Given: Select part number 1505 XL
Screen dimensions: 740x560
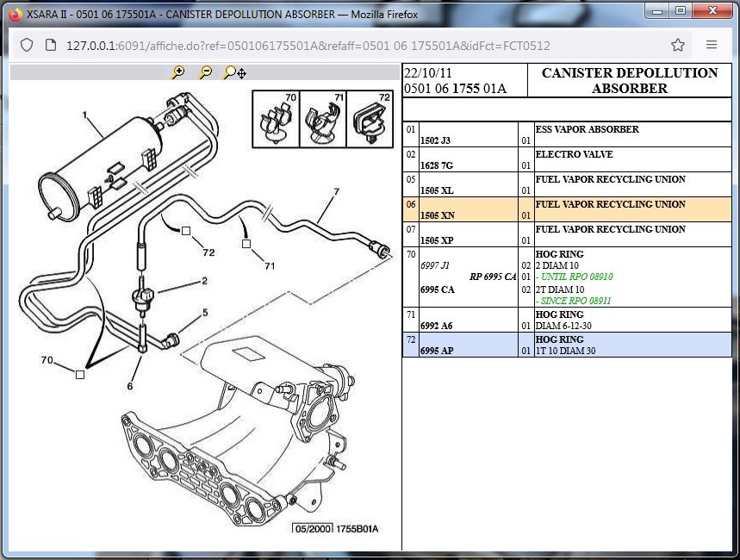Looking at the screenshot, I should tap(437, 190).
